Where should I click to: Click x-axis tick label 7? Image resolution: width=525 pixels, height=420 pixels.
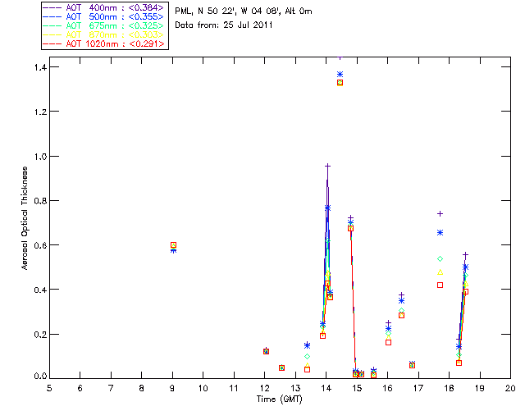[x=111, y=388]
